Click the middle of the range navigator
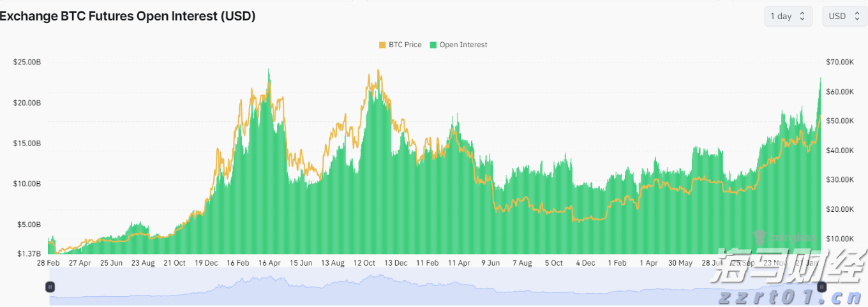Image resolution: width=868 pixels, height=307 pixels. [x=436, y=287]
